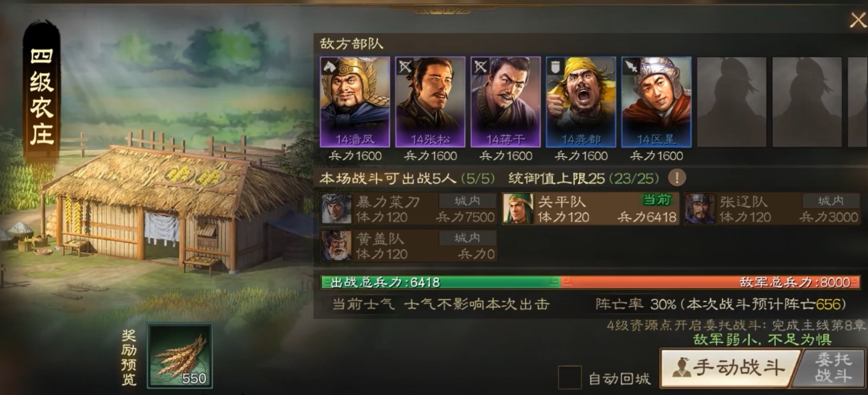This screenshot has width=868, height=395.
Task: Select the 张松 enemy general card
Action: coord(430,102)
